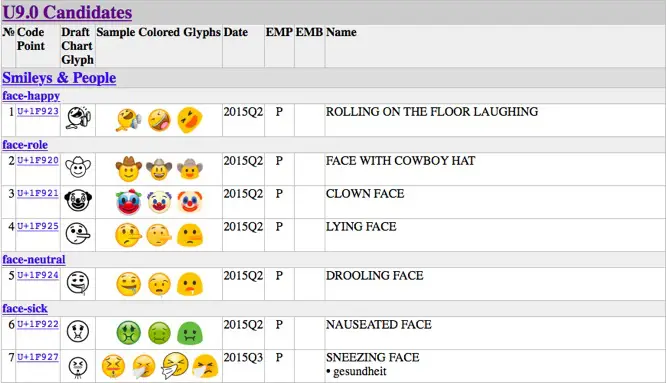Click second colored drooling face emoji

point(159,284)
